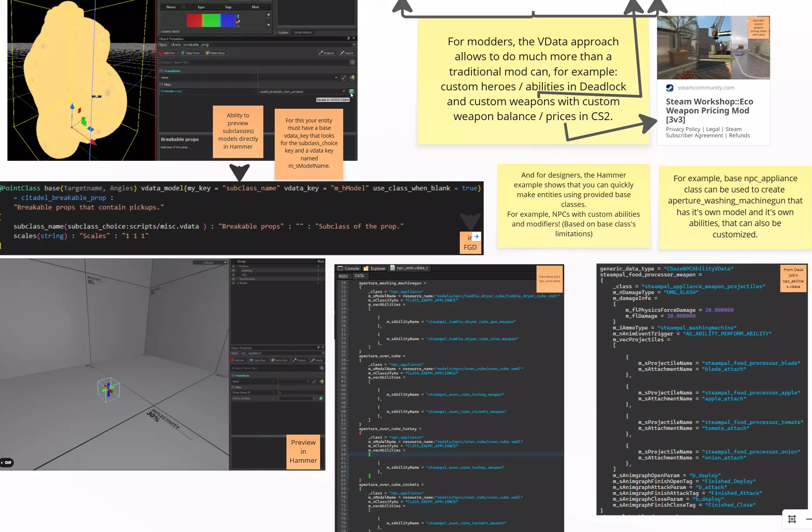Click the asset list scroll-down arrow

268,25
